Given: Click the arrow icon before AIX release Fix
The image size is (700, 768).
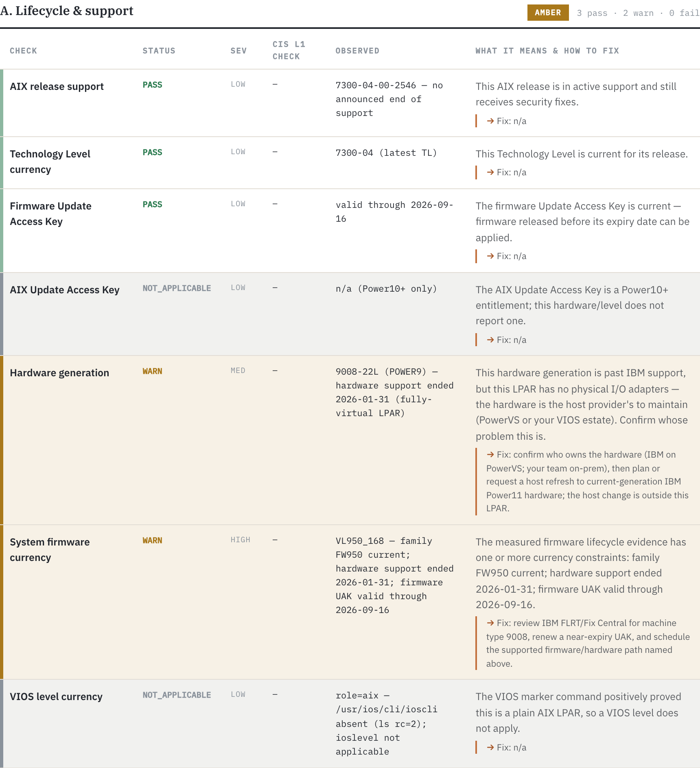Looking at the screenshot, I should 490,121.
